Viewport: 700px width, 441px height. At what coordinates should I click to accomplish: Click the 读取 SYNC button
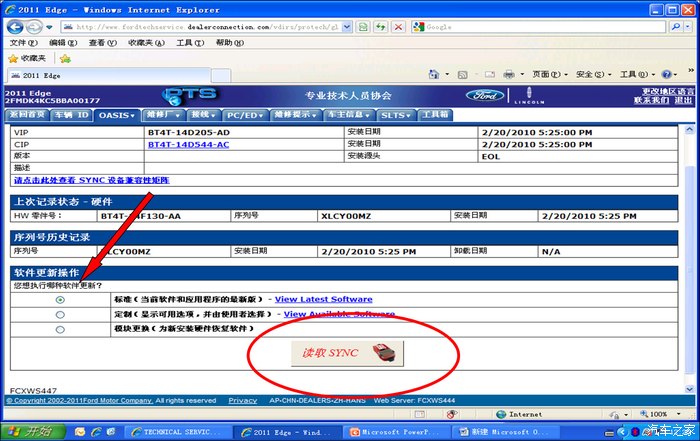click(x=347, y=354)
